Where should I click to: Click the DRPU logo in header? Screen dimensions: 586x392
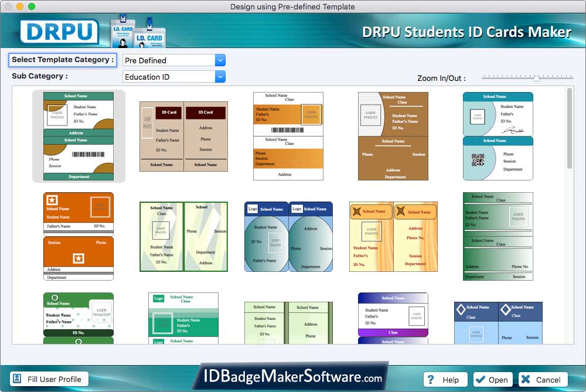tap(59, 32)
